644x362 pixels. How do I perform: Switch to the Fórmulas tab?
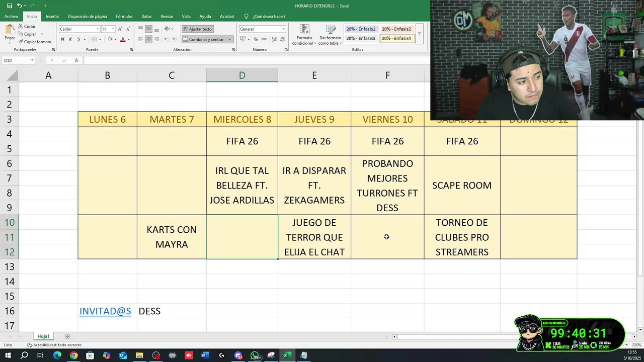click(124, 17)
